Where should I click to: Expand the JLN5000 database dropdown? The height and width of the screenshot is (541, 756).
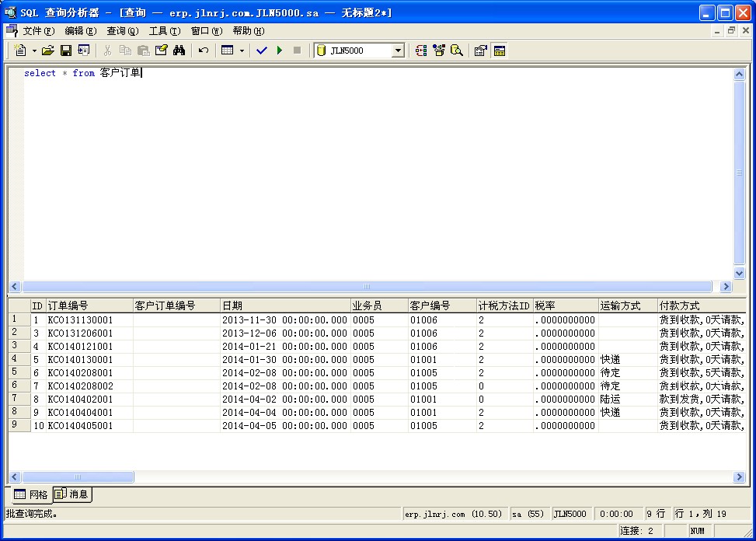click(x=398, y=51)
